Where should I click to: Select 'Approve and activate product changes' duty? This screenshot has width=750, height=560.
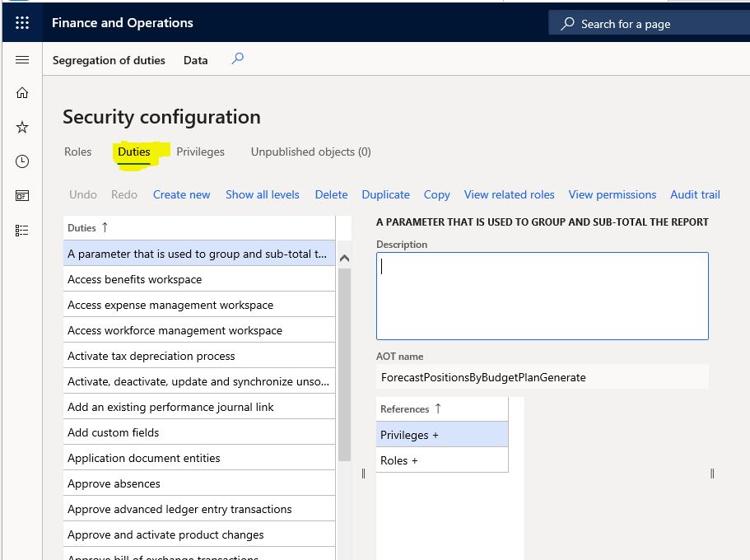[199, 534]
